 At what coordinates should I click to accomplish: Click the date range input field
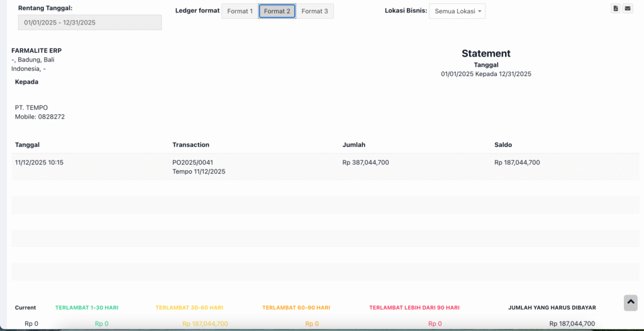tap(90, 23)
